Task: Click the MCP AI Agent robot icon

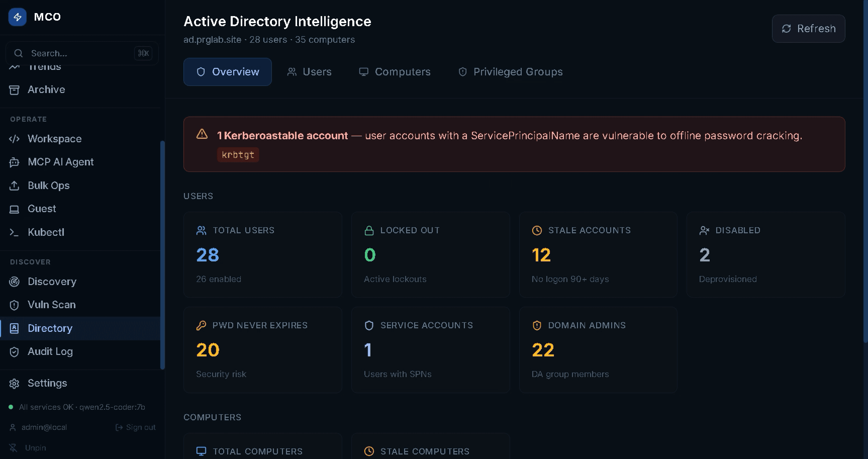Action: coord(14,162)
